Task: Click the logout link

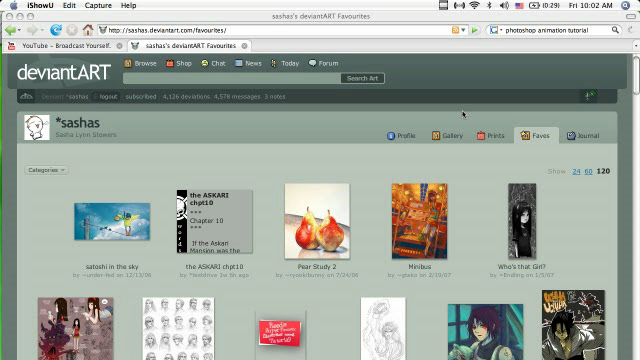Action: point(108,97)
